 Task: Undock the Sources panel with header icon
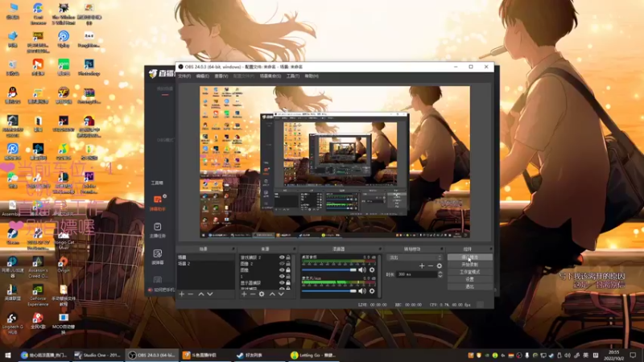[295, 249]
